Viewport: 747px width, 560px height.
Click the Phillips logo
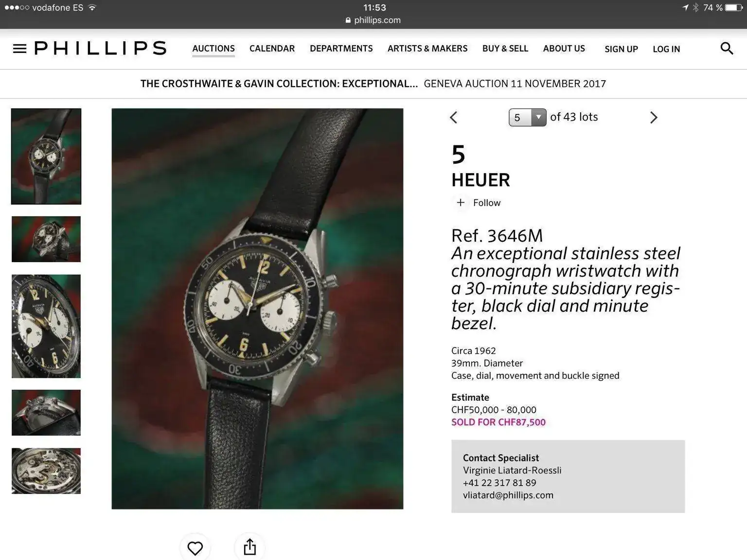pyautogui.click(x=101, y=48)
